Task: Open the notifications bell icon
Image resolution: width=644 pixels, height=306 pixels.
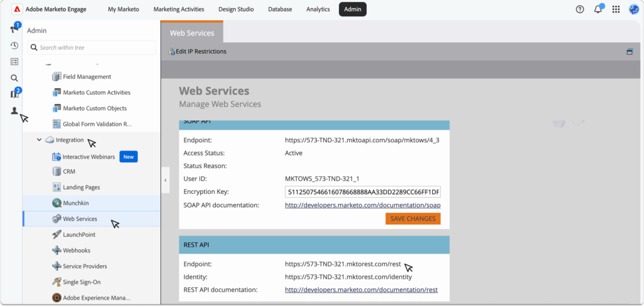Action: (597, 9)
